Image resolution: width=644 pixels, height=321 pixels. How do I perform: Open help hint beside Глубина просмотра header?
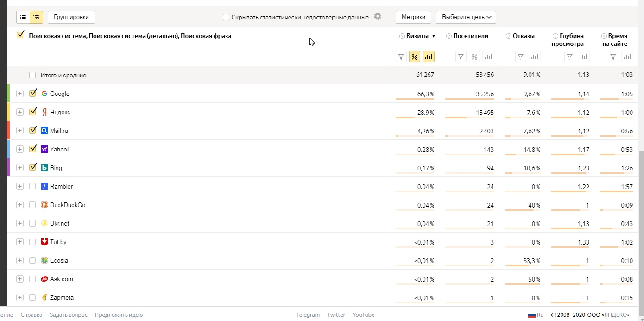555,36
